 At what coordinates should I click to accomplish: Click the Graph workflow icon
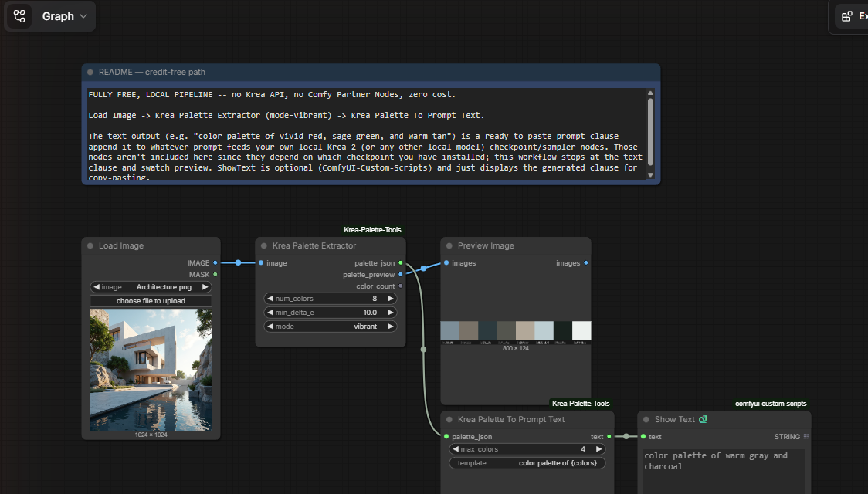(x=19, y=16)
